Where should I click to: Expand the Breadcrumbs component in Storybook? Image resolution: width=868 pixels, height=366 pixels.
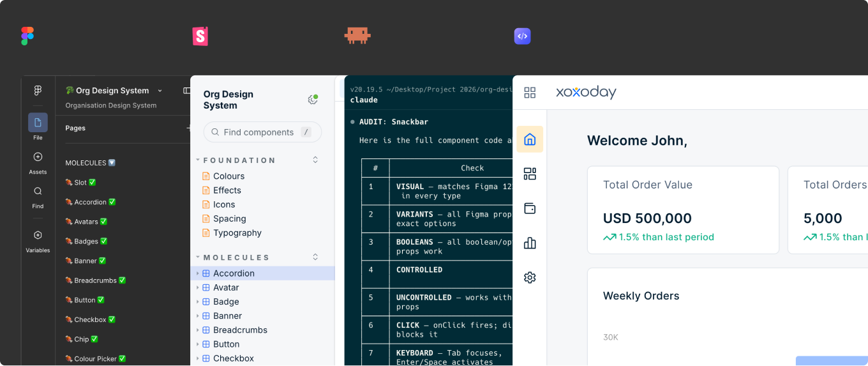tap(198, 330)
